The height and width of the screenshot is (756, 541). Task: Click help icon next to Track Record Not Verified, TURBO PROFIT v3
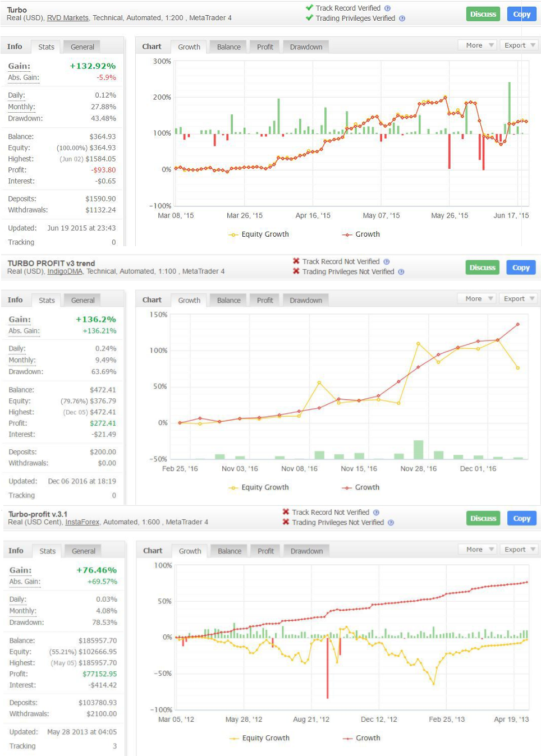(387, 262)
